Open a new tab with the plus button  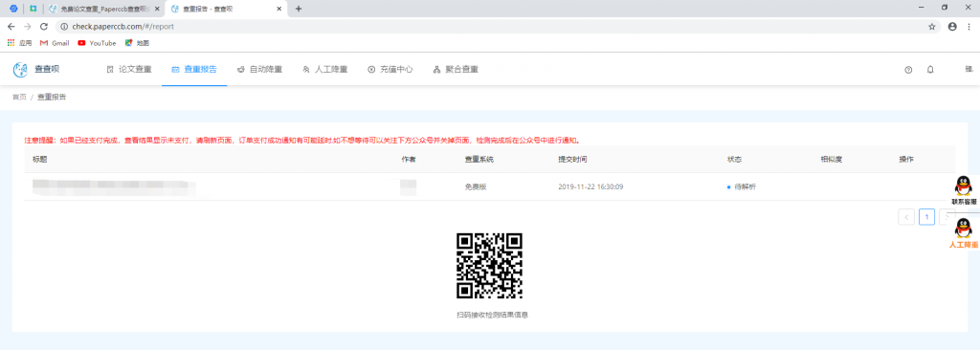click(299, 9)
